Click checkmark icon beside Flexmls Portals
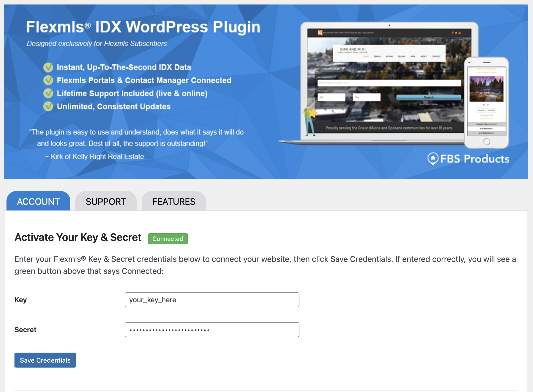 pos(48,80)
